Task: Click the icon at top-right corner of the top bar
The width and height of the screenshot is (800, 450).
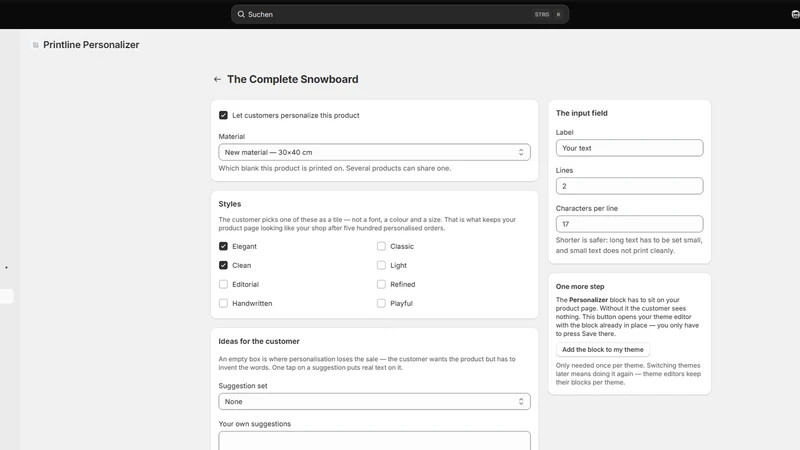Action: 795,14
